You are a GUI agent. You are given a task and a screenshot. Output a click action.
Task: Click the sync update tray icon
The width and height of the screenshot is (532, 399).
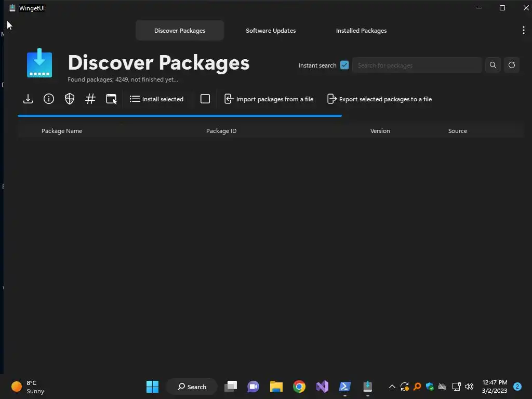tap(404, 387)
